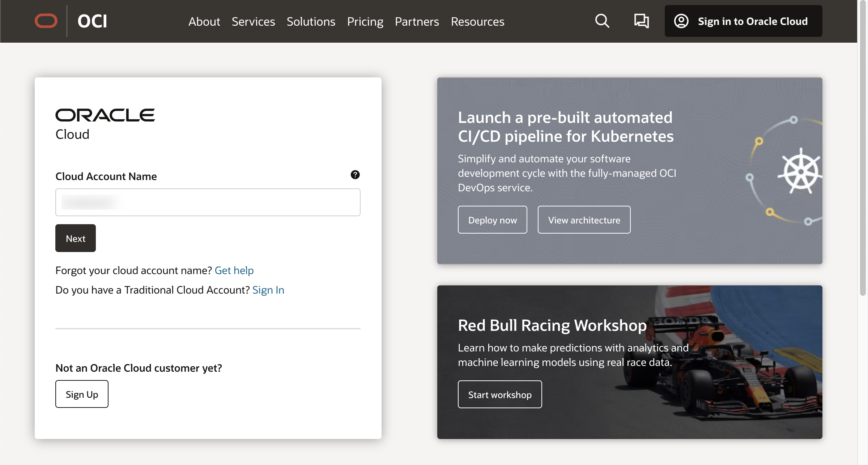
Task: Open the About menu
Action: 204,22
